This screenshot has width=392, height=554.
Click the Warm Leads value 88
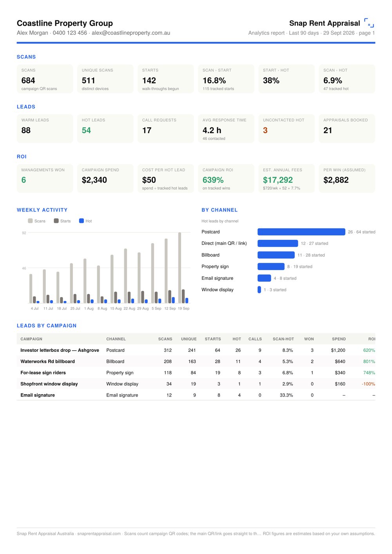26,130
